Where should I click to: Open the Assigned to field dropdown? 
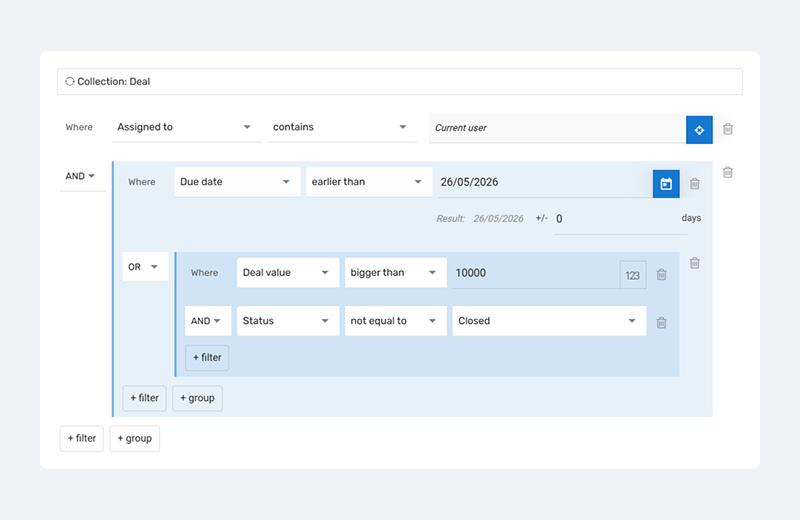coord(186,127)
